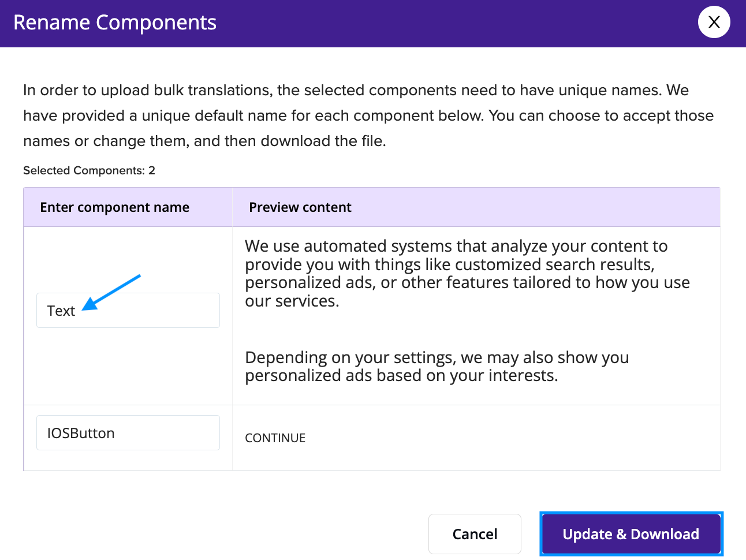The width and height of the screenshot is (746, 560).
Task: Select the Enter component name column header
Action: (x=114, y=207)
